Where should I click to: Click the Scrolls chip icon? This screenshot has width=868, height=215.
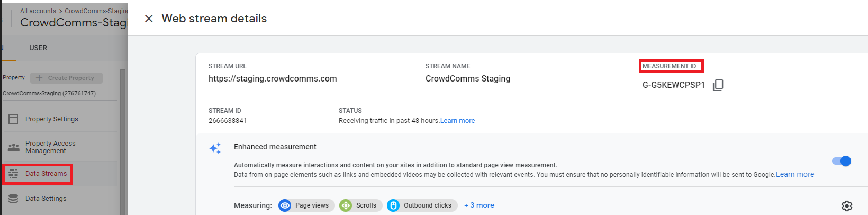(x=346, y=205)
